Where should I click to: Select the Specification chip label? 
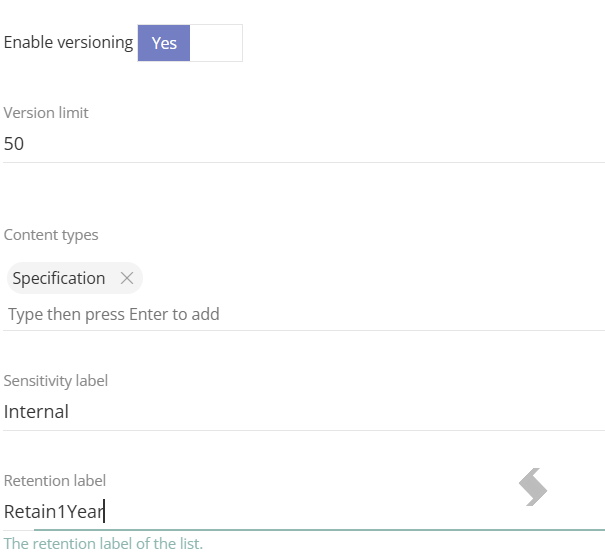coord(59,278)
